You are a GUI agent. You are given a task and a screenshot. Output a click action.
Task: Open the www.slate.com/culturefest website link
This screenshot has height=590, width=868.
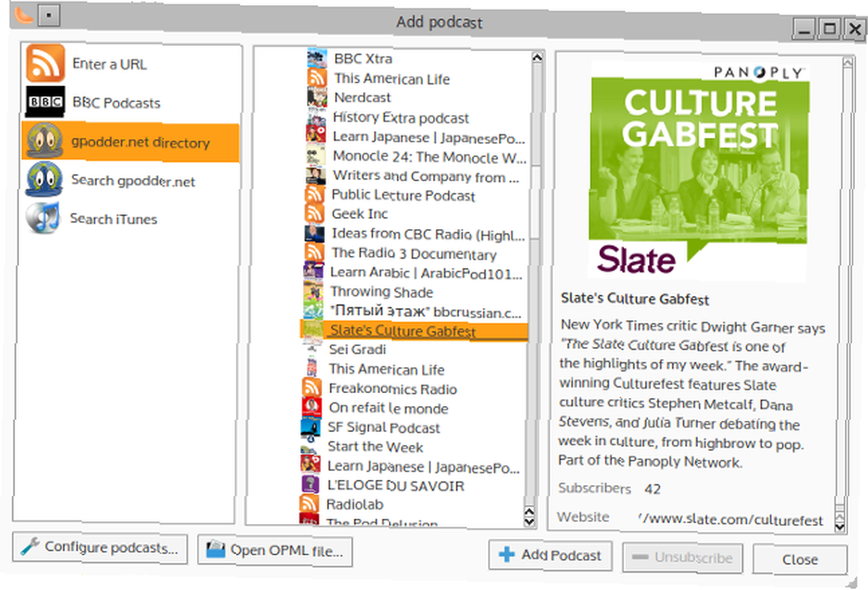click(730, 520)
